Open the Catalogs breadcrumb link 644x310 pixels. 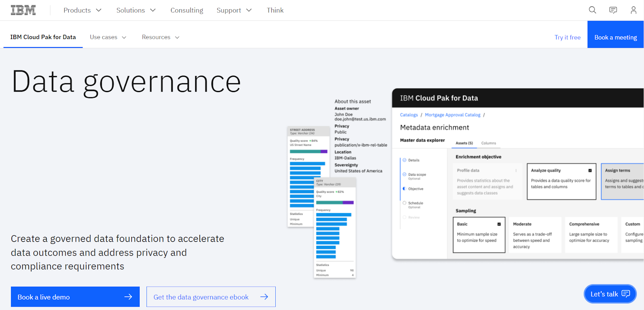409,115
